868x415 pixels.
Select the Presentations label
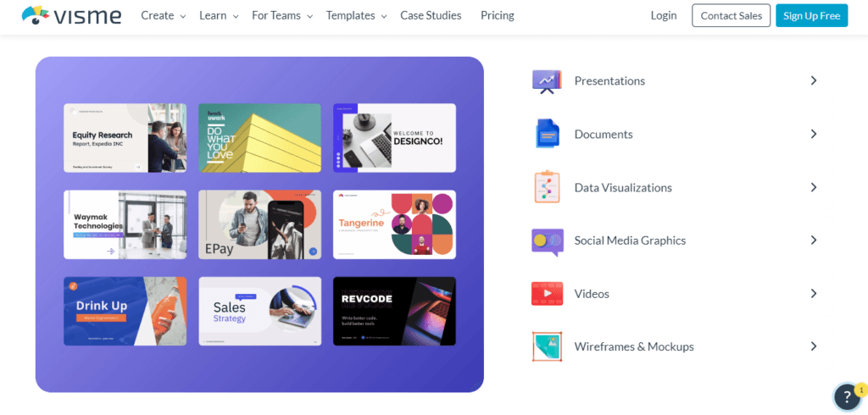(609, 80)
